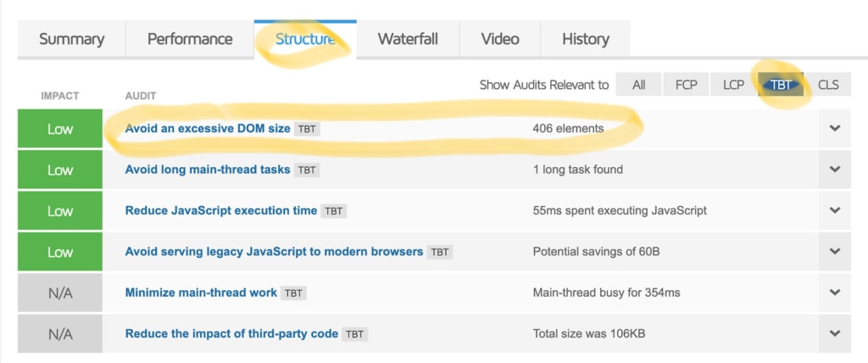Click 'Reduce the impact of third-party code'
Screen dimensions: 868x363
click(x=231, y=334)
